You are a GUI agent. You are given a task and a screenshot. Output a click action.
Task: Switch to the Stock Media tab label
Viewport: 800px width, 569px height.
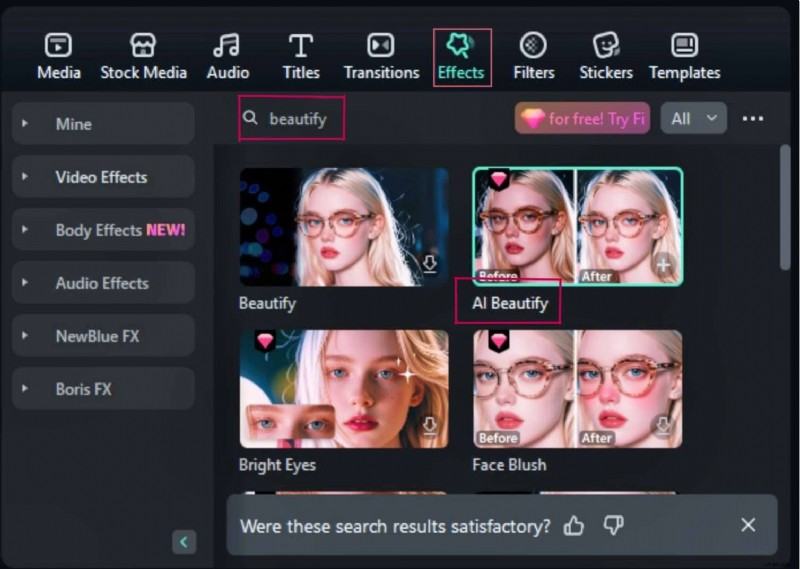click(x=143, y=72)
